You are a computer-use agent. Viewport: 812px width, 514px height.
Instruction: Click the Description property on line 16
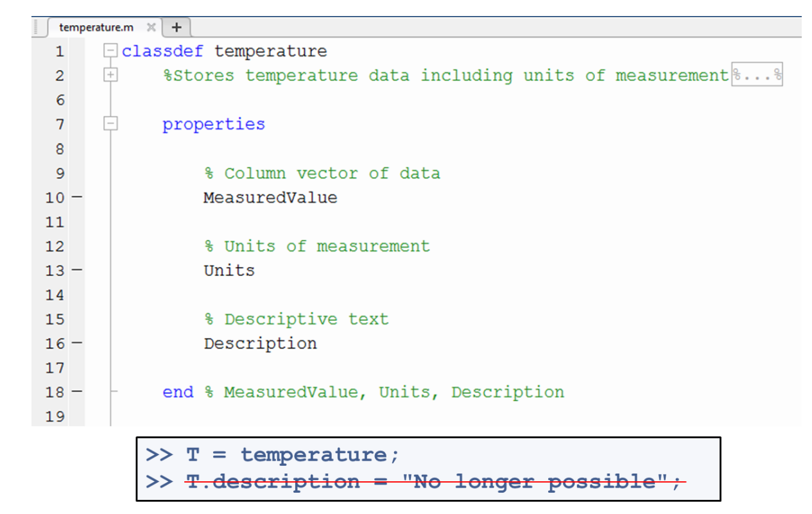[260, 344]
